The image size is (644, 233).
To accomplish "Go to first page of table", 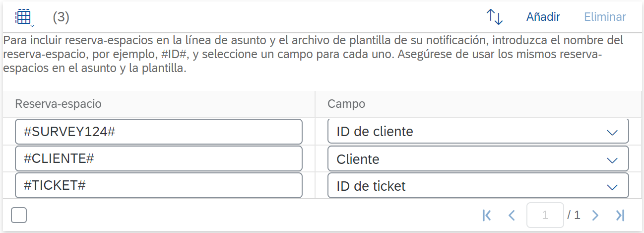I will pyautogui.click(x=487, y=215).
